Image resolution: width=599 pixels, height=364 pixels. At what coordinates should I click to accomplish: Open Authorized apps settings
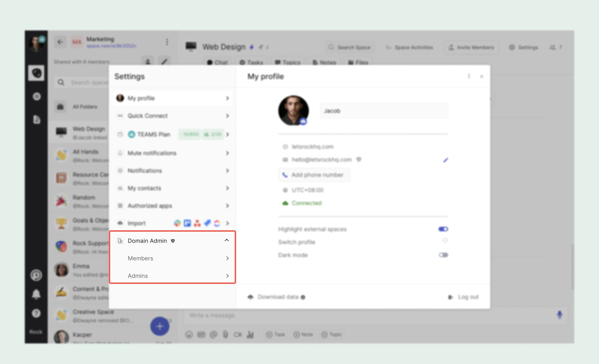(173, 206)
